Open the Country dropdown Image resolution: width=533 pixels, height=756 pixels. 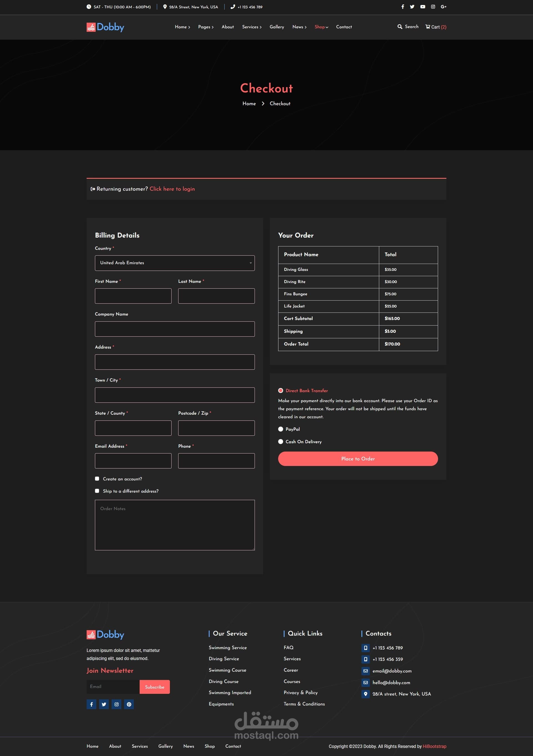pos(175,263)
